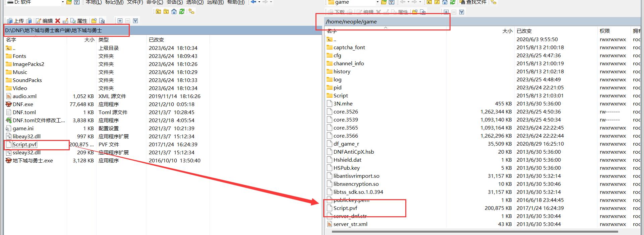The width and height of the screenshot is (644, 235).
Task: Expand the remote game directory dropdown
Action: click(x=377, y=2)
